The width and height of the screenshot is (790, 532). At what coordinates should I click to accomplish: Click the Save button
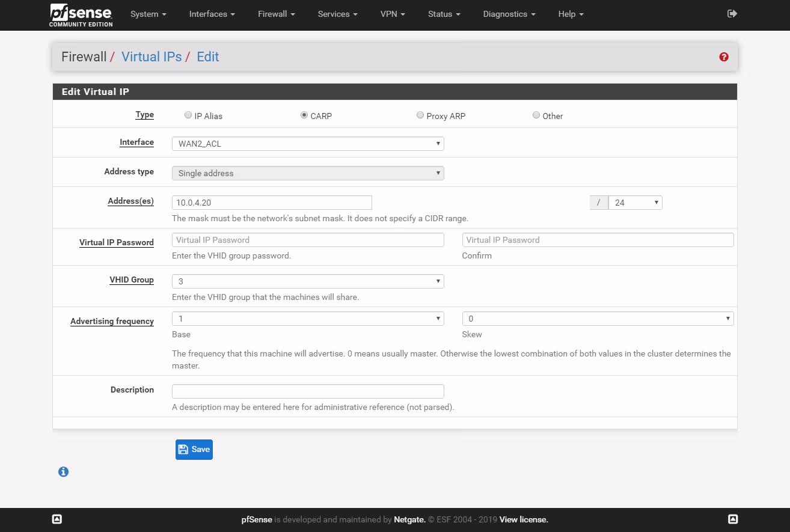pyautogui.click(x=194, y=450)
